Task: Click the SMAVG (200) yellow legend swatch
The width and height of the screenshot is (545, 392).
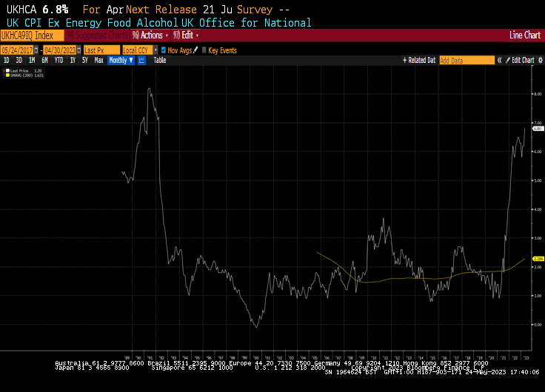Action: (x=7, y=75)
